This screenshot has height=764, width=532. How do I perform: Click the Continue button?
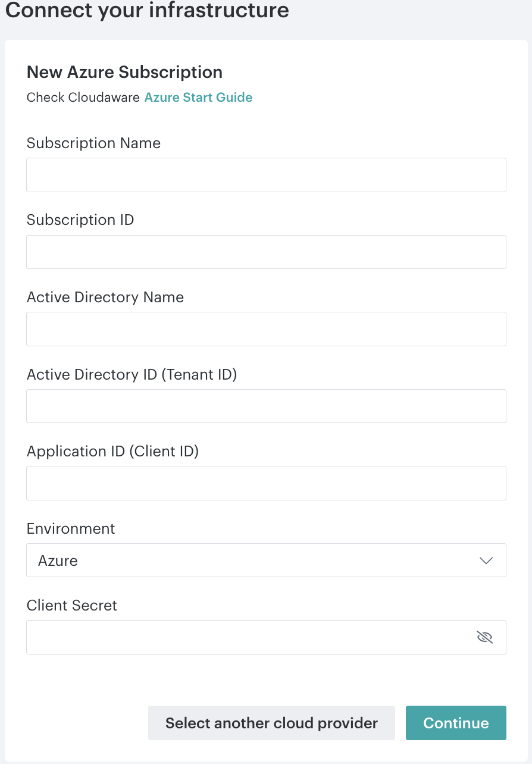tap(456, 723)
